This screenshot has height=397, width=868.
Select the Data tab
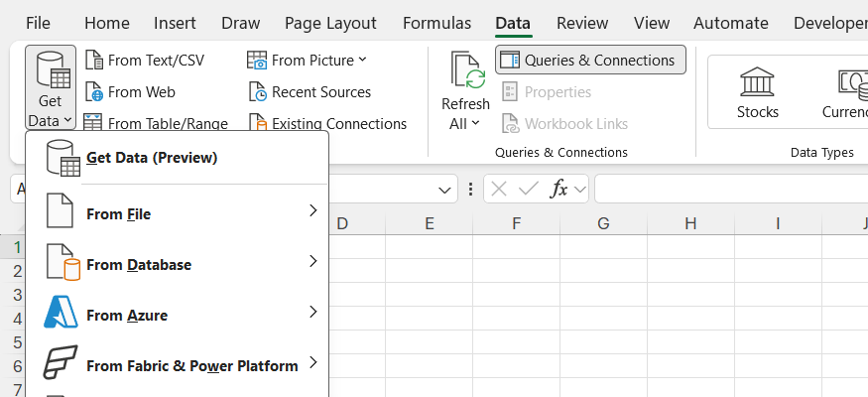coord(513,23)
